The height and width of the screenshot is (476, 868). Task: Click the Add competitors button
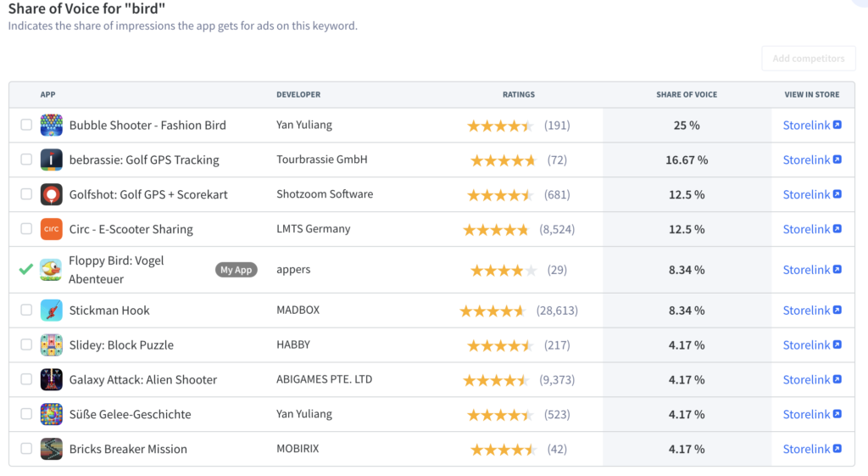808,59
